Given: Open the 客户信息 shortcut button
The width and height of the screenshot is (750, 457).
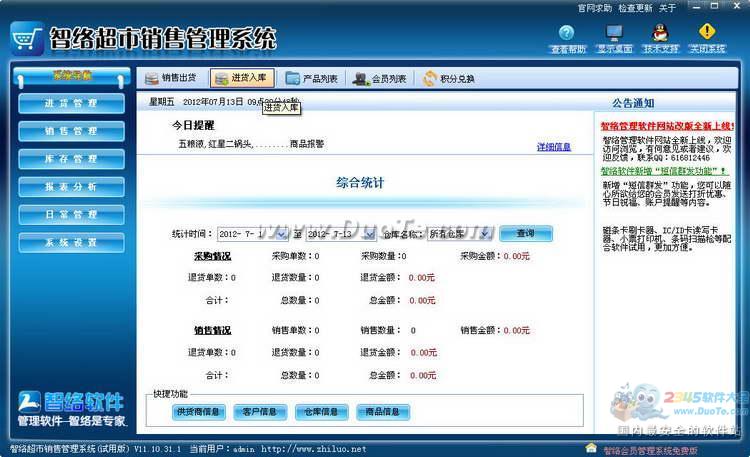Looking at the screenshot, I should (x=260, y=412).
